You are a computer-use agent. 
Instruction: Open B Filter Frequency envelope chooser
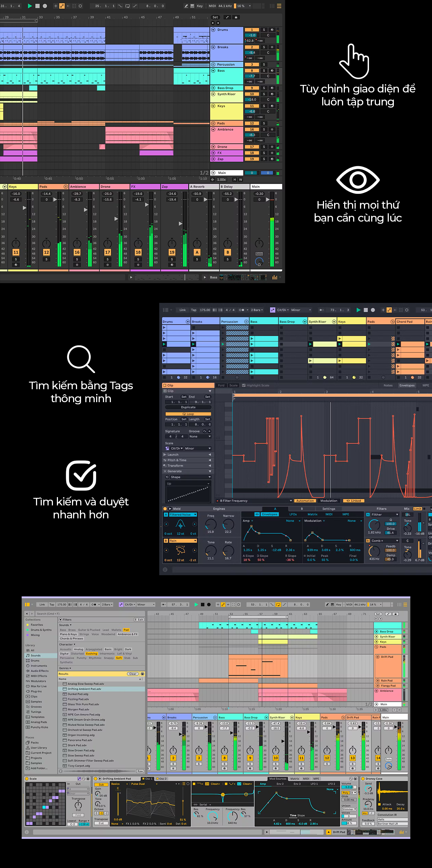(254, 501)
